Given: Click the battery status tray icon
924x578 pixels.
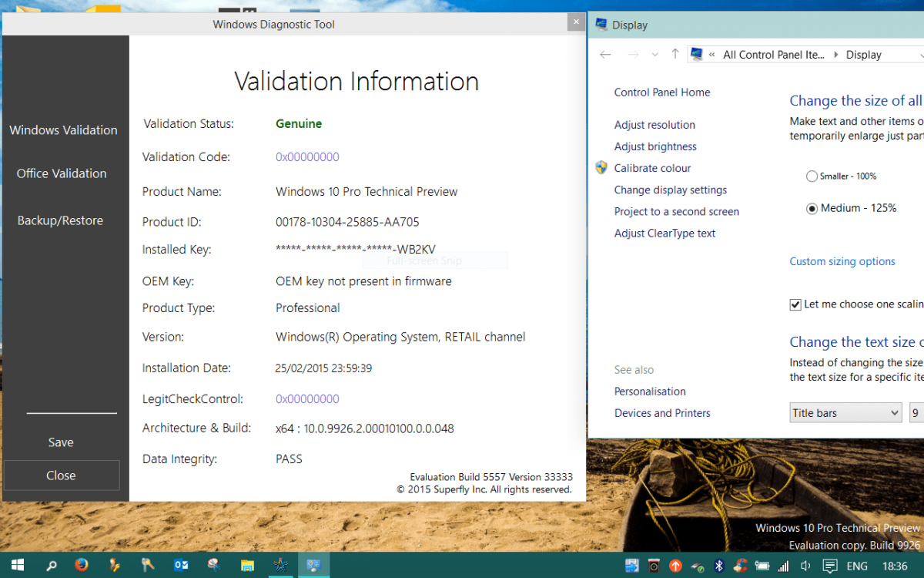Looking at the screenshot, I should coord(762,566).
